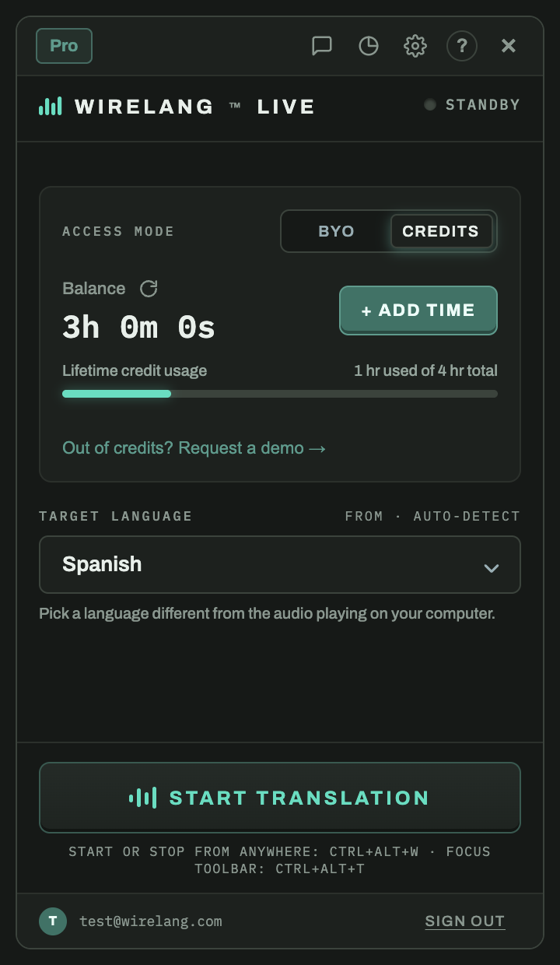Open the usage history clock icon
560x965 pixels.
coord(369,46)
